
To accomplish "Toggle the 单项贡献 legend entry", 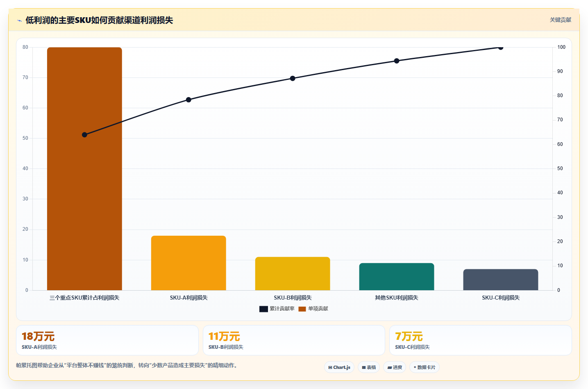I will [313, 309].
